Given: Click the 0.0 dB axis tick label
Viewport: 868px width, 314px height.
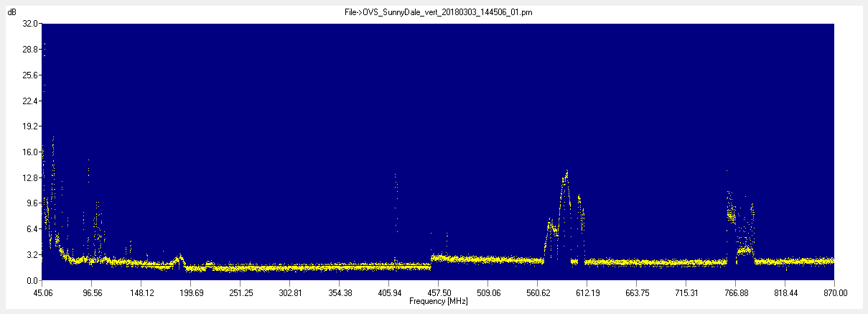Looking at the screenshot, I should pyautogui.click(x=32, y=280).
